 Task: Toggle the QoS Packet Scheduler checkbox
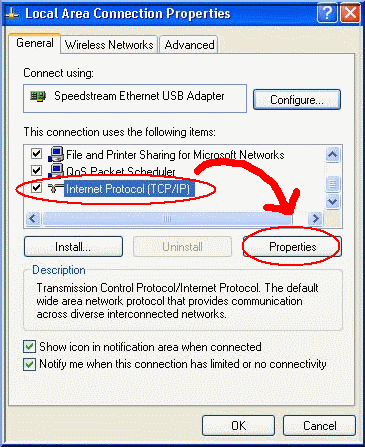click(36, 170)
